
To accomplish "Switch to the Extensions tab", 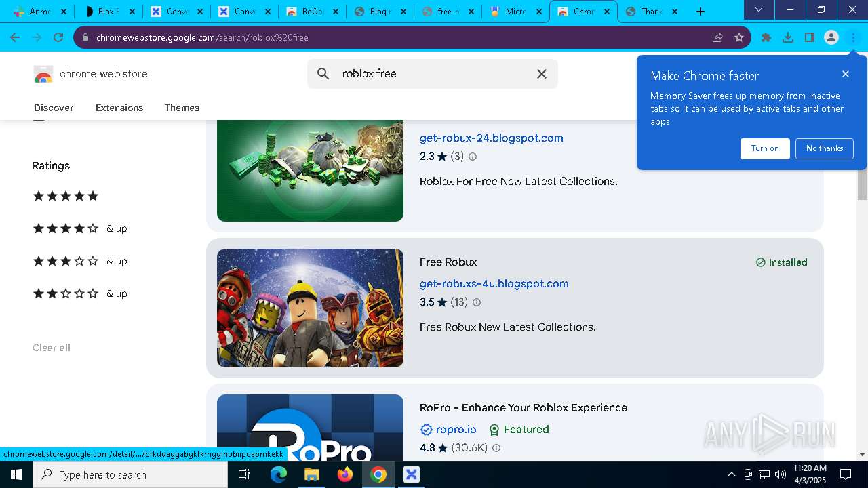I will 119,108.
